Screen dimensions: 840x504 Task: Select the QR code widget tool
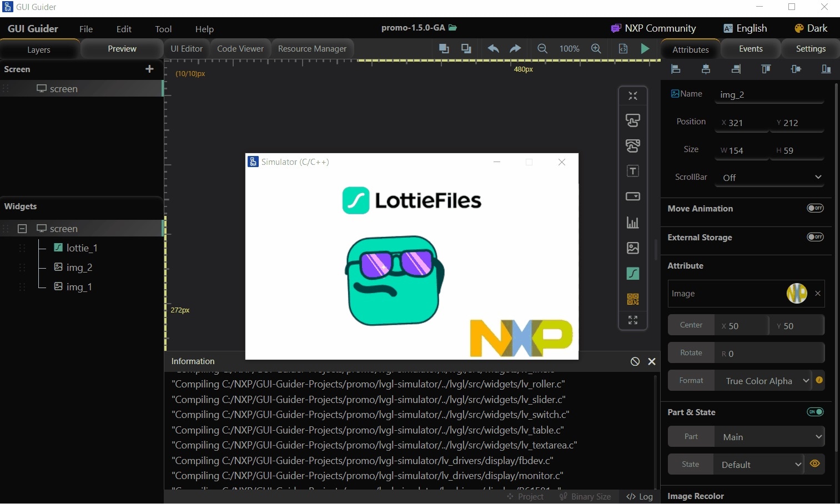[633, 299]
